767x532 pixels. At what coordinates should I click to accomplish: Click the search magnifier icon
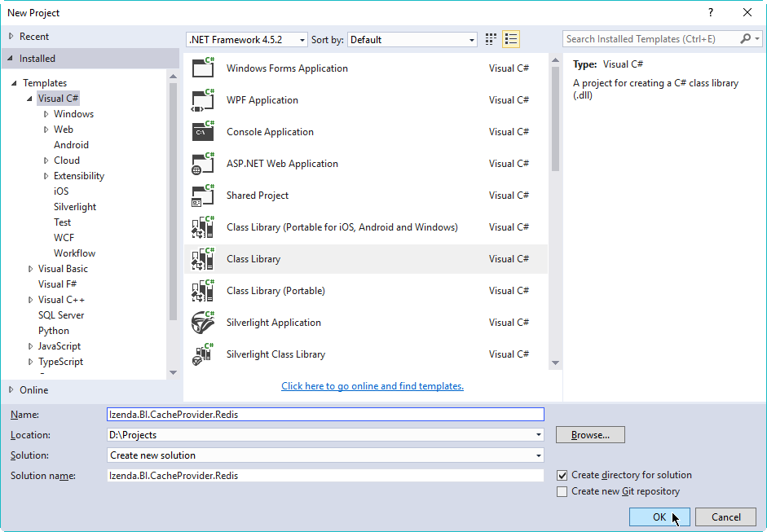point(745,38)
